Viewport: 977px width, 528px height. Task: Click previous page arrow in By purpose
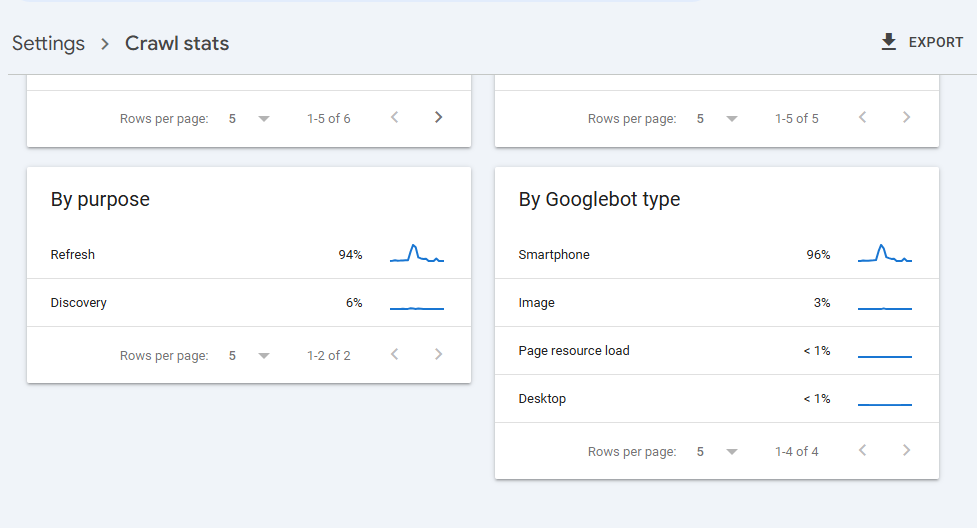pyautogui.click(x=394, y=354)
